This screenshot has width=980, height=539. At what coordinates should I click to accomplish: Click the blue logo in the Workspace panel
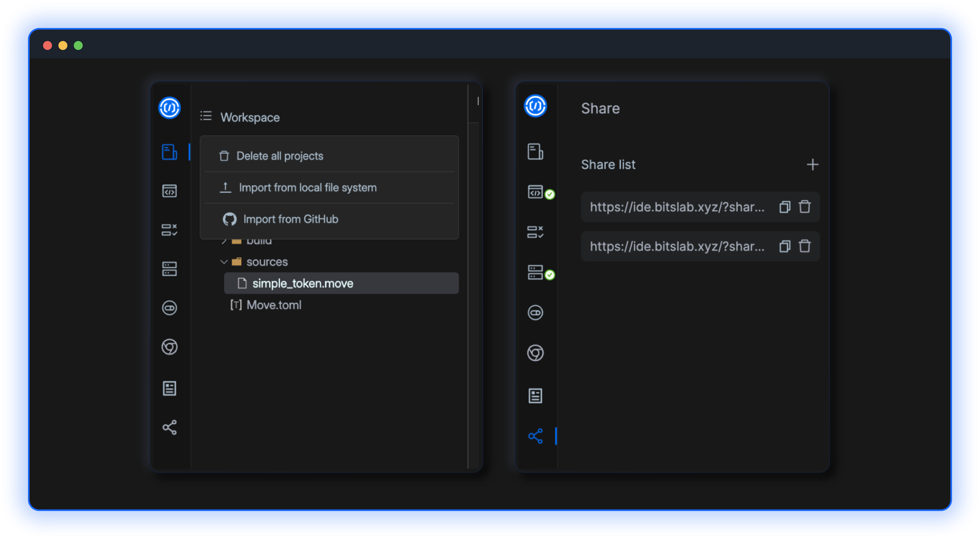(169, 108)
